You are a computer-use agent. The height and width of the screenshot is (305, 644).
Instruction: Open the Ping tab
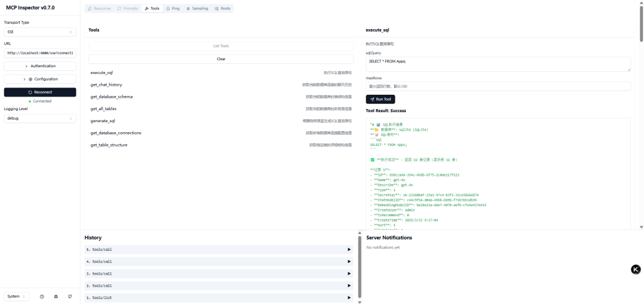(173, 8)
